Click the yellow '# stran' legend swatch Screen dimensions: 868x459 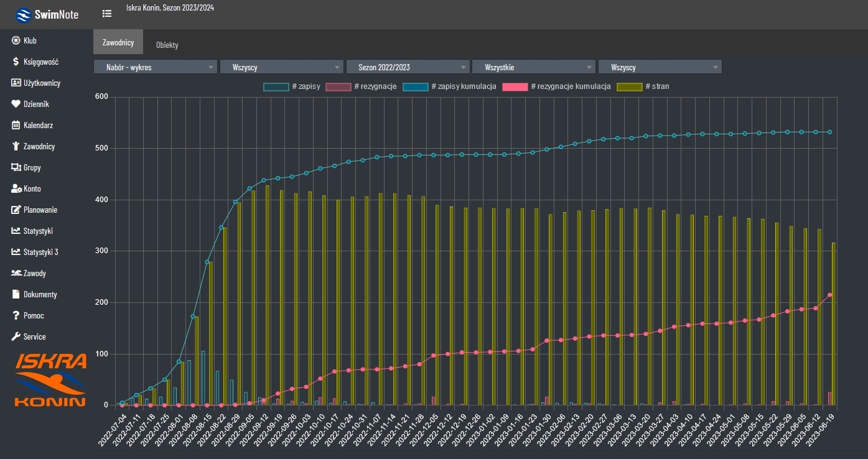tap(629, 86)
